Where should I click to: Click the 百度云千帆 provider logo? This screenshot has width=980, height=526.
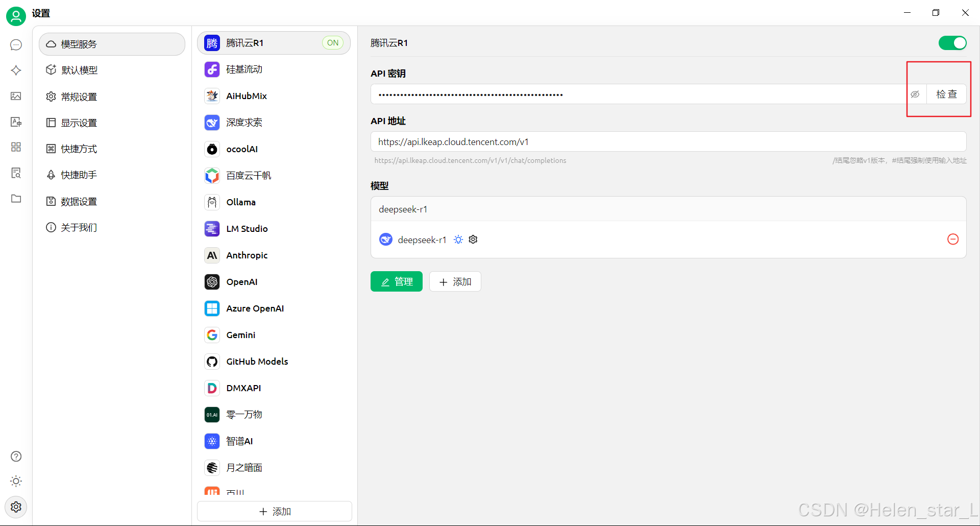212,176
